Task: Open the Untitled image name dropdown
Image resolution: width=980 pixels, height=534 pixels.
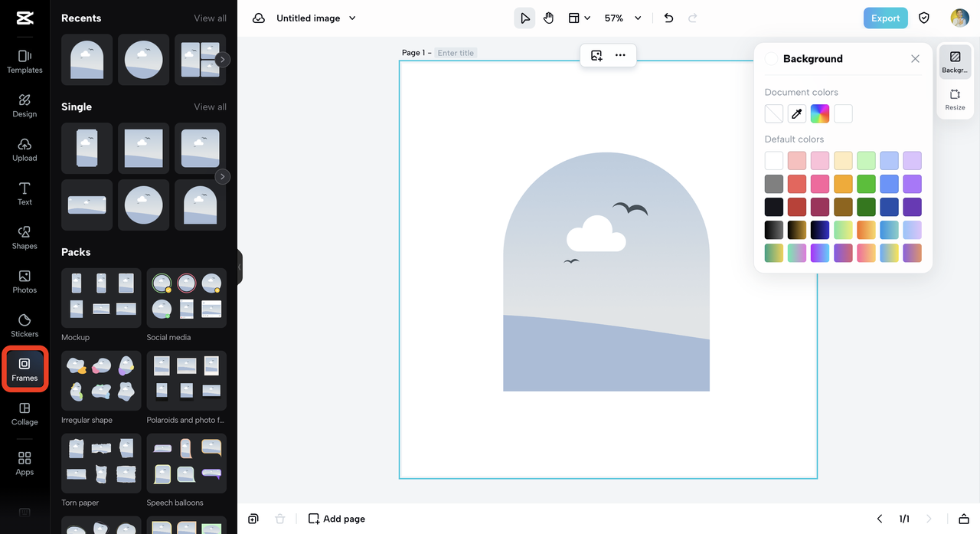Action: tap(316, 18)
